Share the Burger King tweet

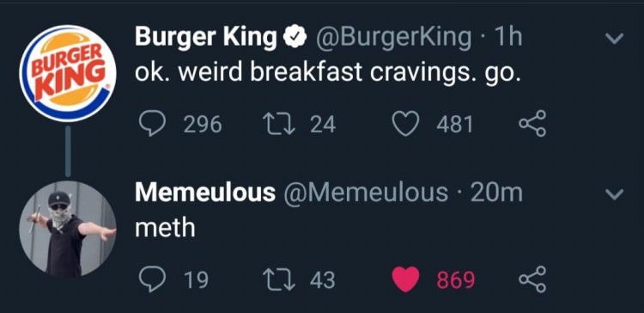[532, 123]
